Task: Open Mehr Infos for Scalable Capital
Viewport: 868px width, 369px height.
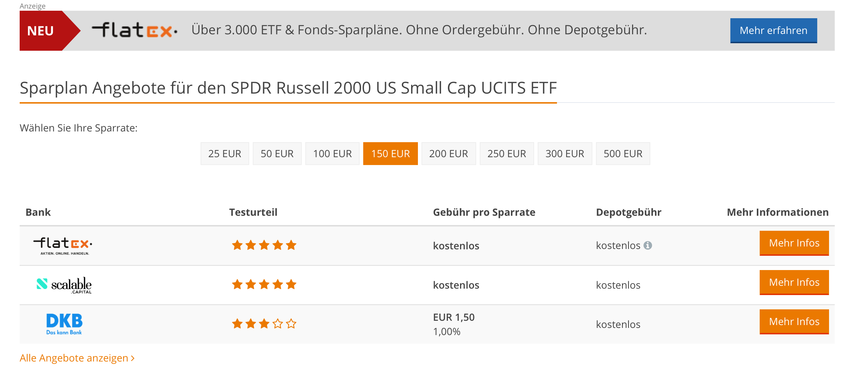Action: 794,283
